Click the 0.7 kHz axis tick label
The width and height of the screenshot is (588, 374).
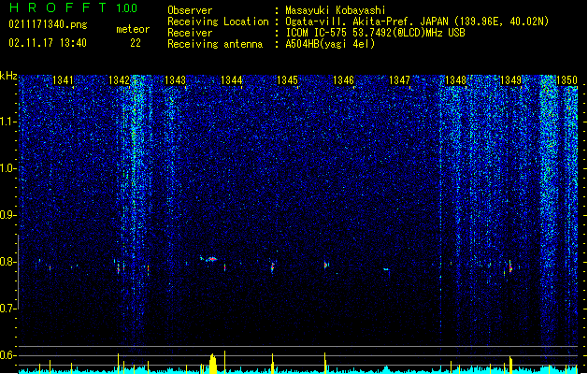point(7,309)
